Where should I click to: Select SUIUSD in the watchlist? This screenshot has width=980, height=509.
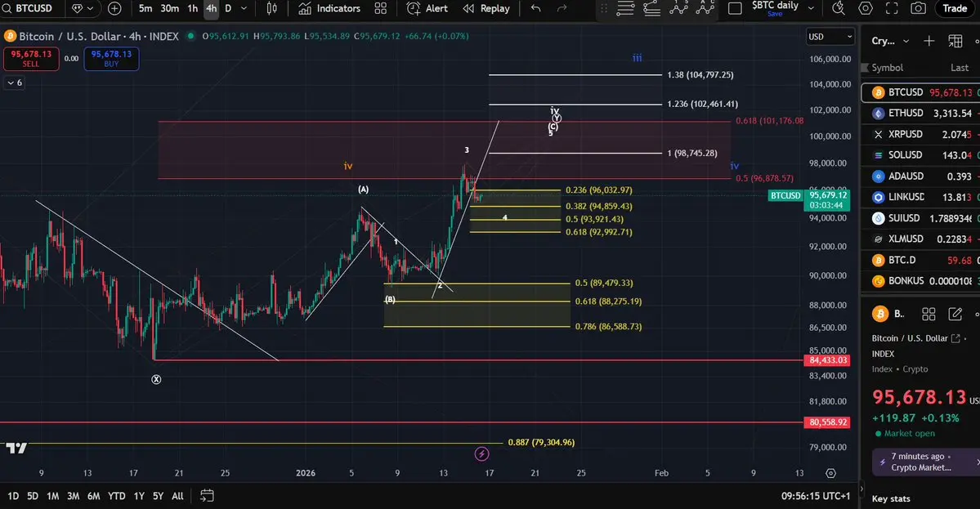(920, 218)
